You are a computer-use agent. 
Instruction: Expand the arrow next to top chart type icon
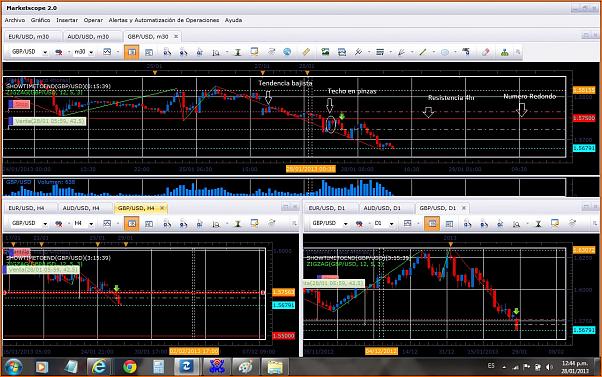(117, 52)
